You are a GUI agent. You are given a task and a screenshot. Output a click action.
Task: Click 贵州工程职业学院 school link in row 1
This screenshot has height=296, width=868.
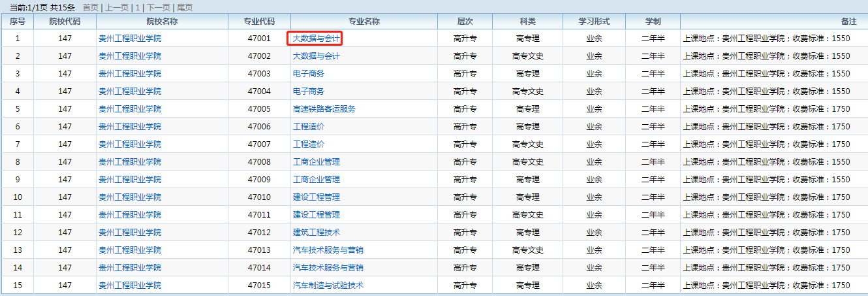pyautogui.click(x=129, y=39)
